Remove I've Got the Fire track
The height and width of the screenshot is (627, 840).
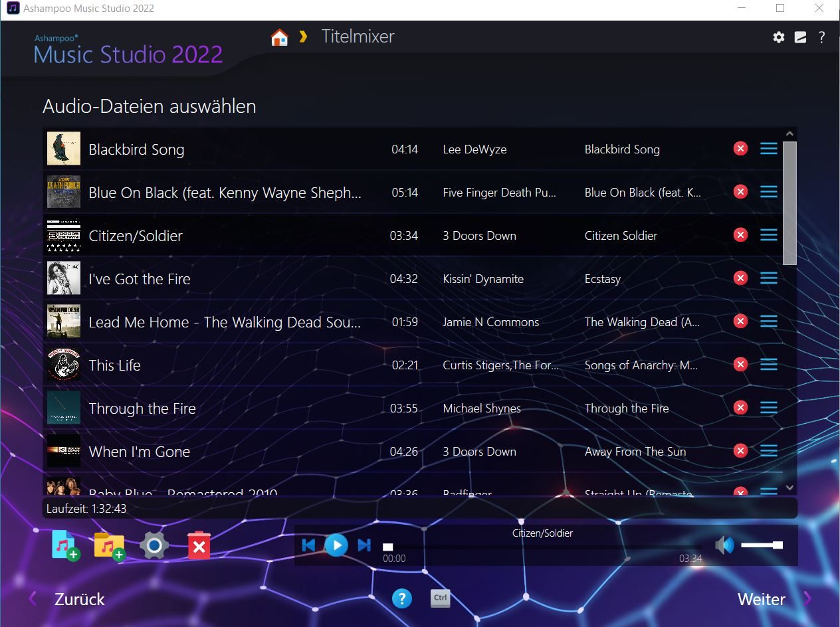click(740, 278)
